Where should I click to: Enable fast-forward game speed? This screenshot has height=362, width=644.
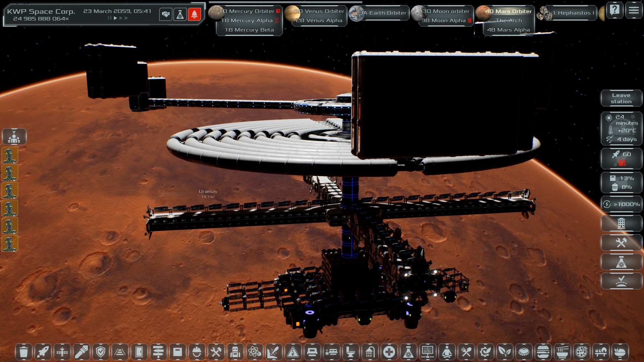pyautogui.click(x=121, y=18)
